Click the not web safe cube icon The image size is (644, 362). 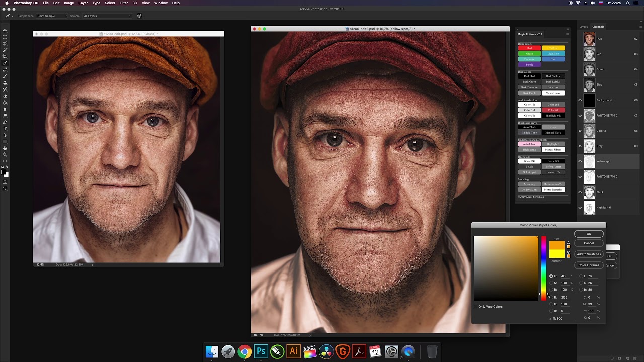[568, 252]
